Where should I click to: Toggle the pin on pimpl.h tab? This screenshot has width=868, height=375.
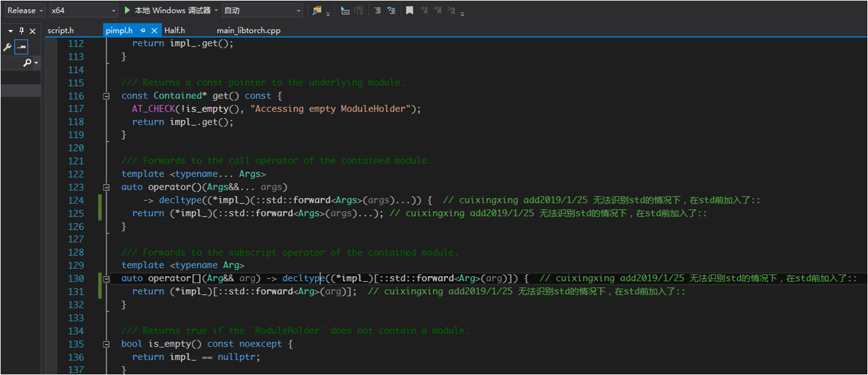[143, 30]
